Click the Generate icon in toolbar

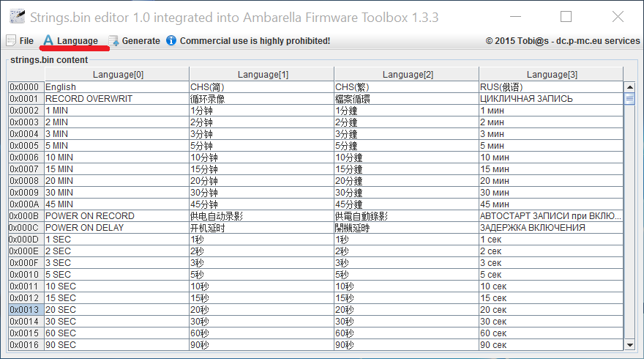(113, 41)
